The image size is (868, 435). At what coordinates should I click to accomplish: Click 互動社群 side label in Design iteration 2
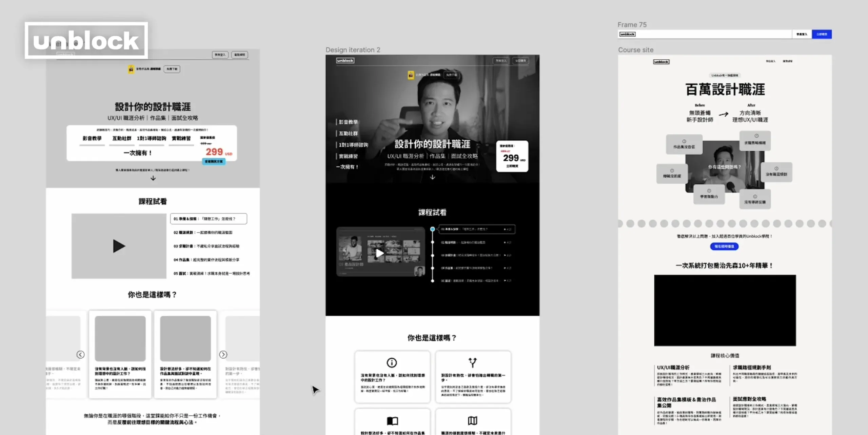348,134
